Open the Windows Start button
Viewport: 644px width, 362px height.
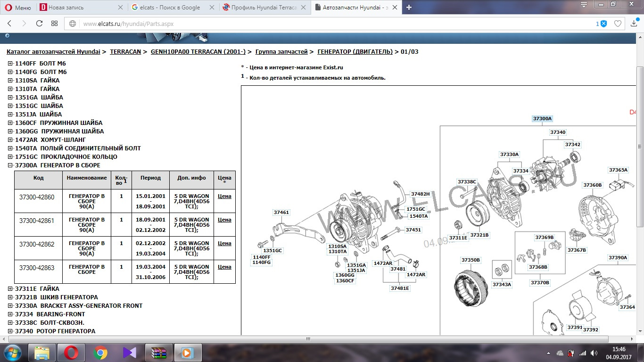coord(12,353)
